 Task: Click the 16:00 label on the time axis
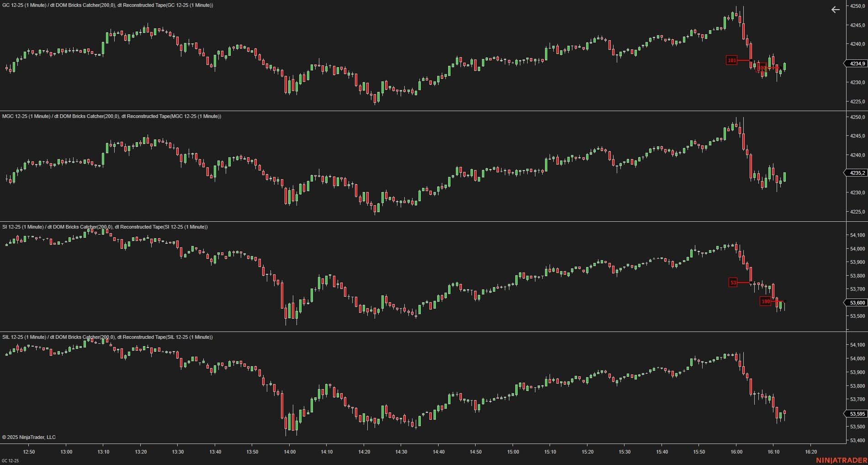(736, 452)
